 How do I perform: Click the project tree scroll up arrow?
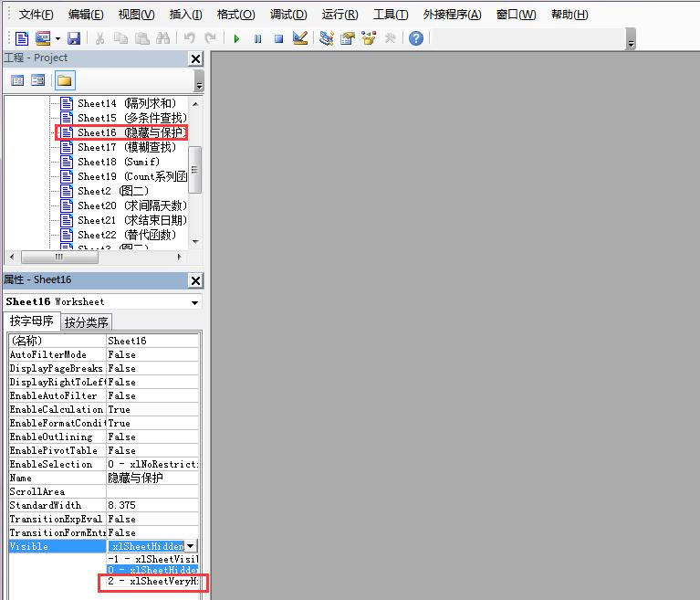click(195, 103)
